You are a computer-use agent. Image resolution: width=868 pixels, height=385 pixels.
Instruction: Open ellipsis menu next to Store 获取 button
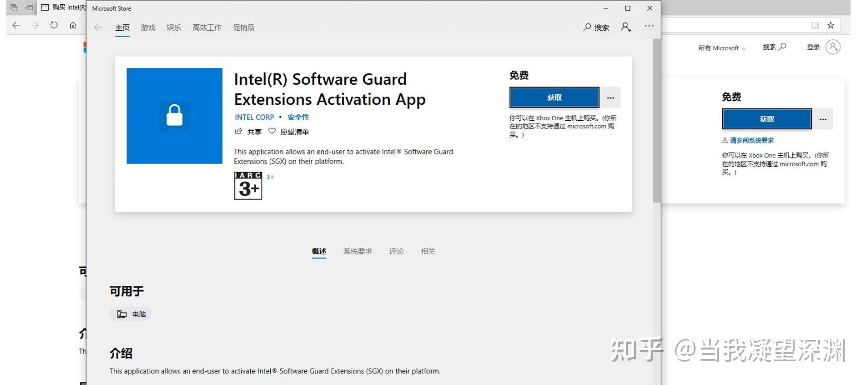610,97
